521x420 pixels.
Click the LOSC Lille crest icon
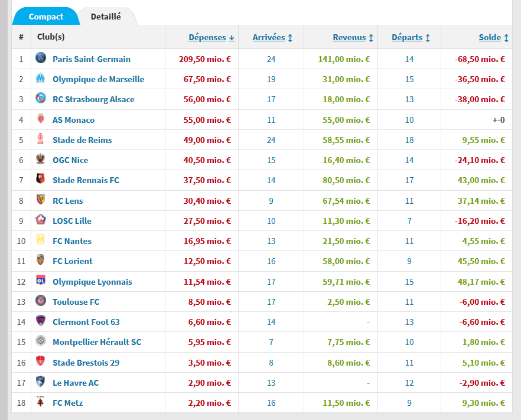(x=41, y=220)
